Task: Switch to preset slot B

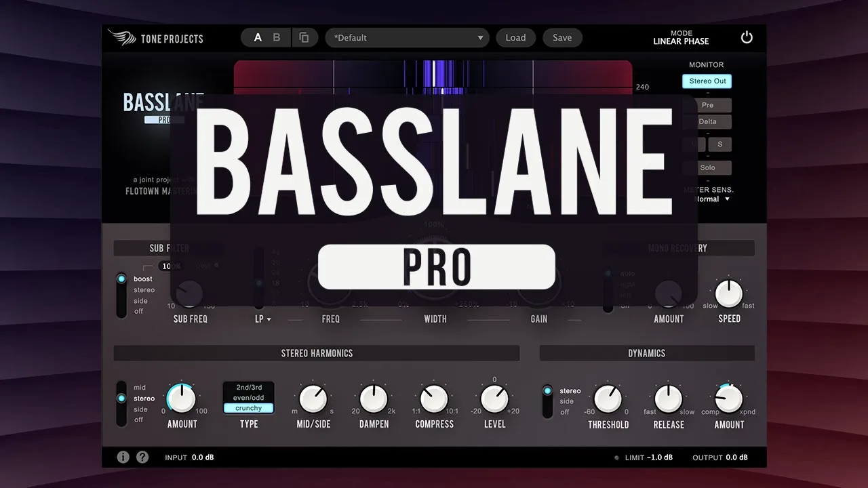Action: click(x=278, y=37)
